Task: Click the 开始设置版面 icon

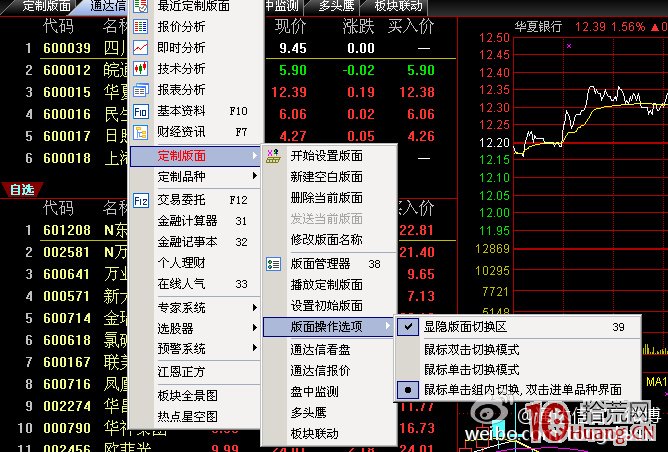Action: (x=274, y=156)
